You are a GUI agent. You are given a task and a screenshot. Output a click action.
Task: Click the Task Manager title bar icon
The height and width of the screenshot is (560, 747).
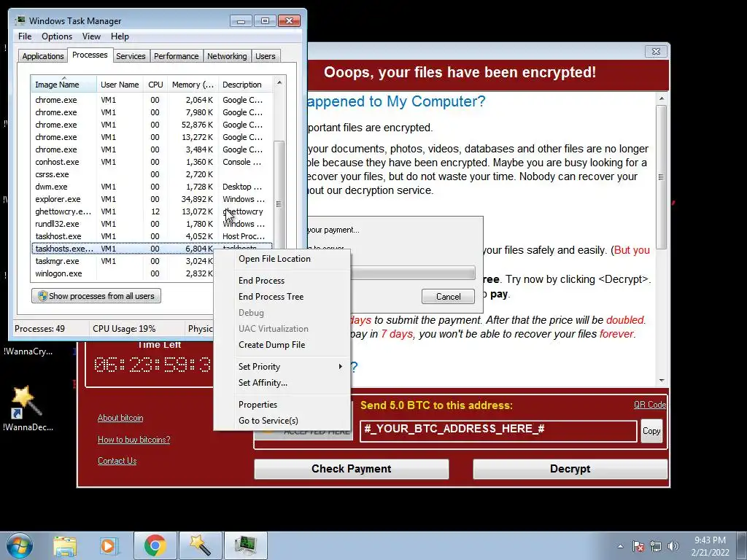(x=20, y=20)
